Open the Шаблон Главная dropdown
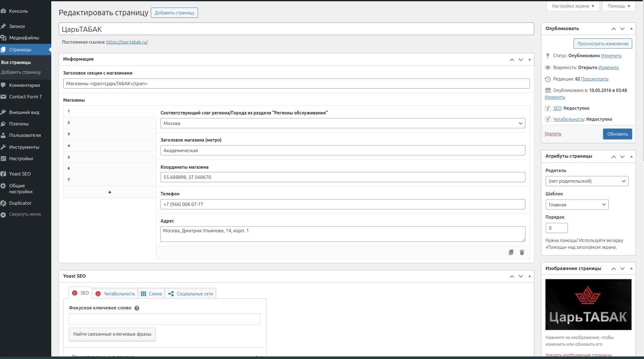 coord(577,205)
